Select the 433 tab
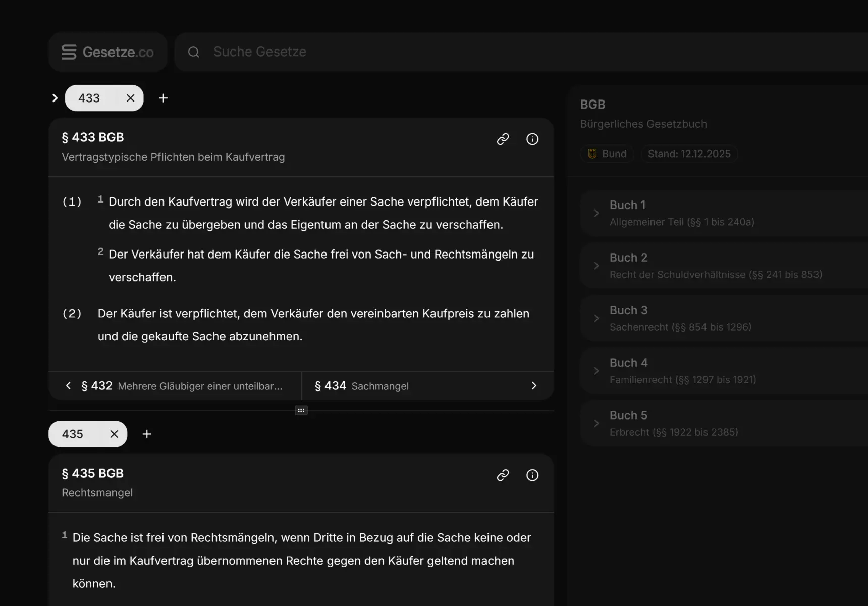This screenshot has width=868, height=606. tap(89, 98)
